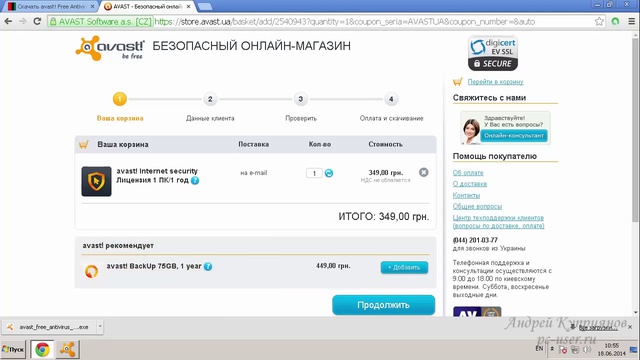Viewport: 640px width, 360px height.
Task: Bookmark this page with the star icon
Action: click(x=599, y=22)
